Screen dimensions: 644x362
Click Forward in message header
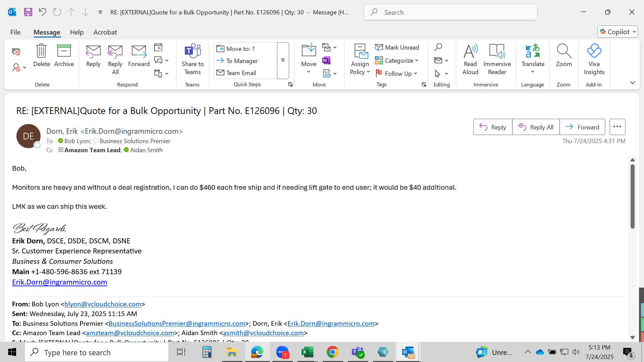[582, 127]
